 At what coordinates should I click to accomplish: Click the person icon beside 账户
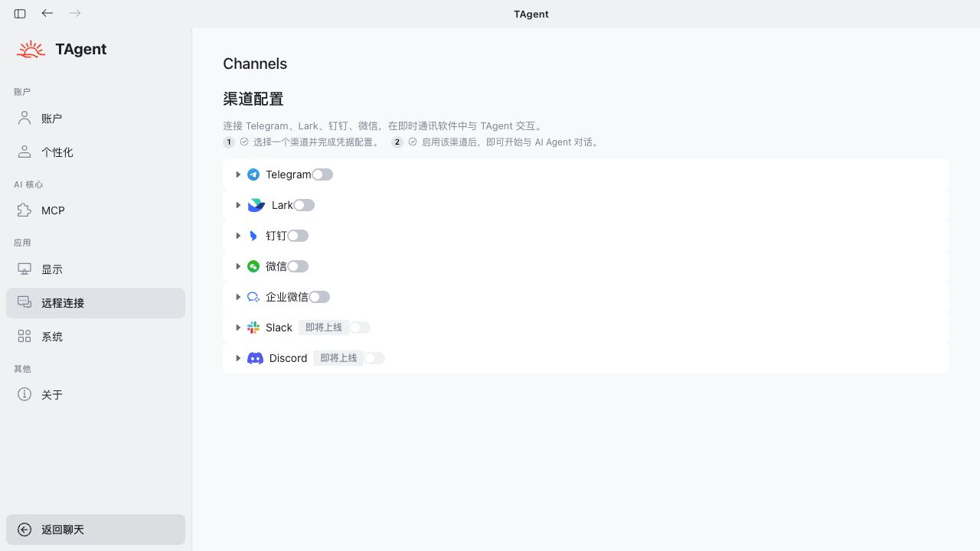24,118
